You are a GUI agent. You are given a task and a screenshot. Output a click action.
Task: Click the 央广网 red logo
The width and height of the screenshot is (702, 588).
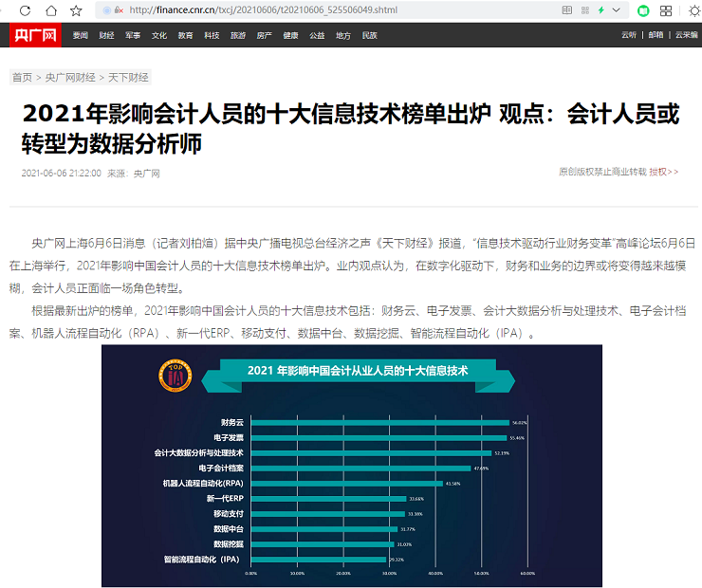click(34, 35)
